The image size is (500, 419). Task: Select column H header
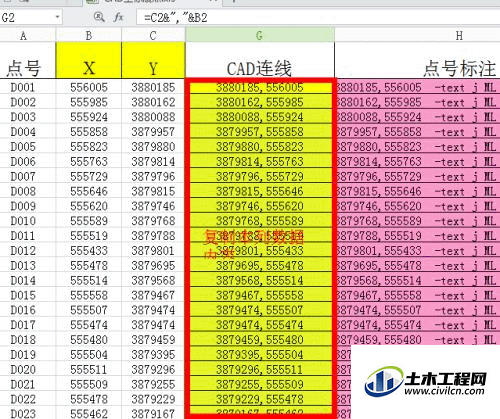pos(417,35)
